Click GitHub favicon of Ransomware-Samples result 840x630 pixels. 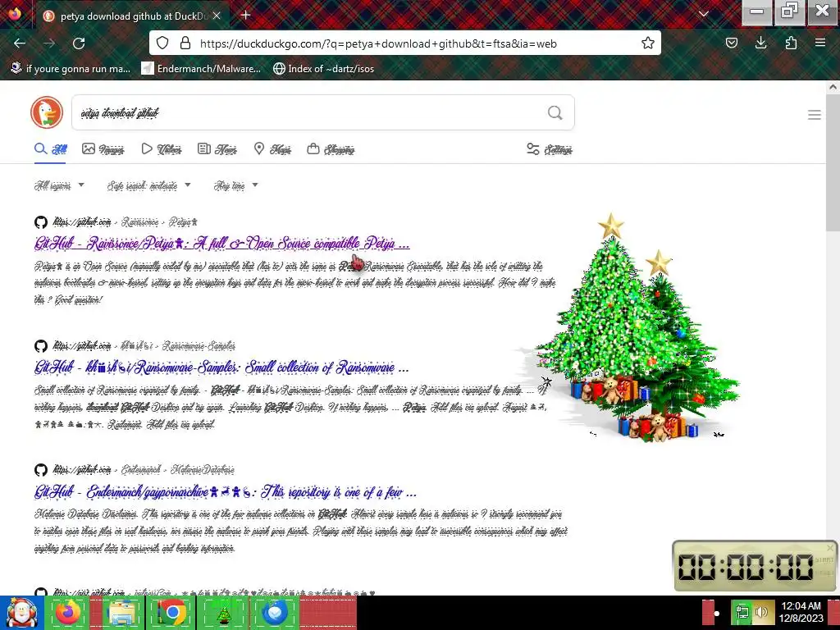(x=41, y=345)
